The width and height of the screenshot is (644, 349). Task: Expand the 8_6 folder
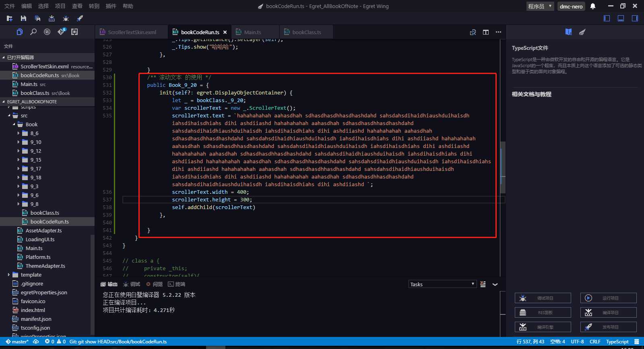point(19,133)
